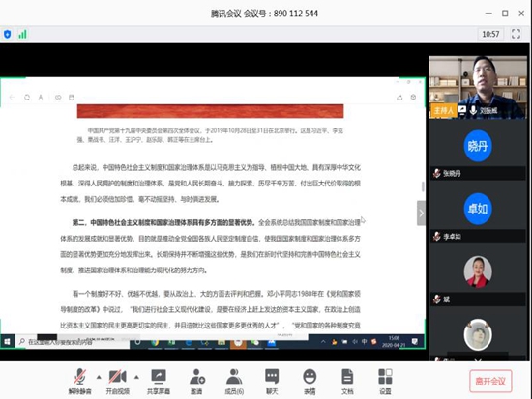Collapse participant sidebar with chevron arrow

421,213
